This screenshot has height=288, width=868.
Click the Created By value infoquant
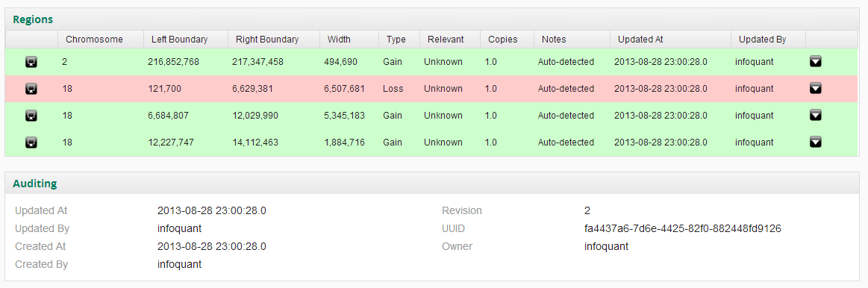point(179,264)
